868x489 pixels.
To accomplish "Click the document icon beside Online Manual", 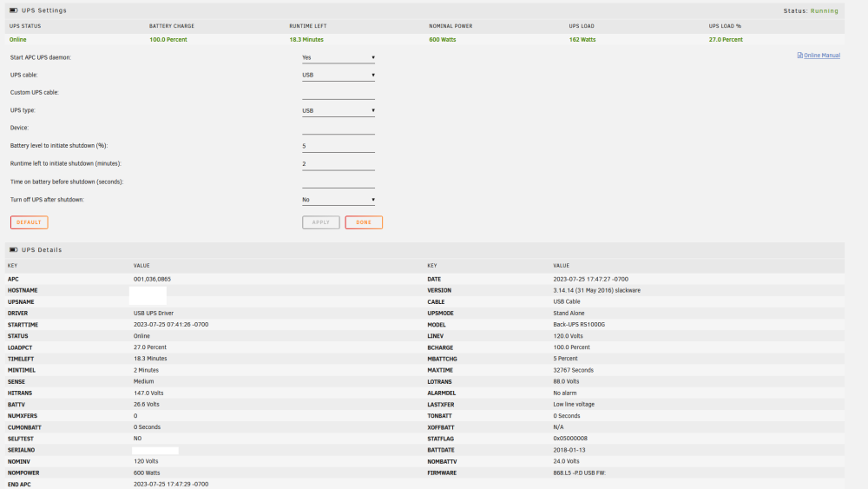I will click(x=800, y=56).
